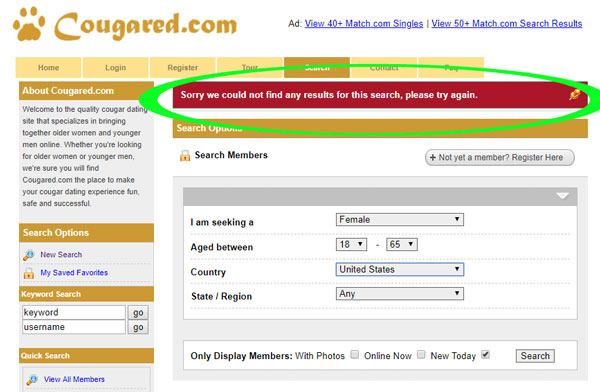Open View 40+ Match.com Singles ad link
Viewport: 600px width, 392px height.
click(x=364, y=24)
